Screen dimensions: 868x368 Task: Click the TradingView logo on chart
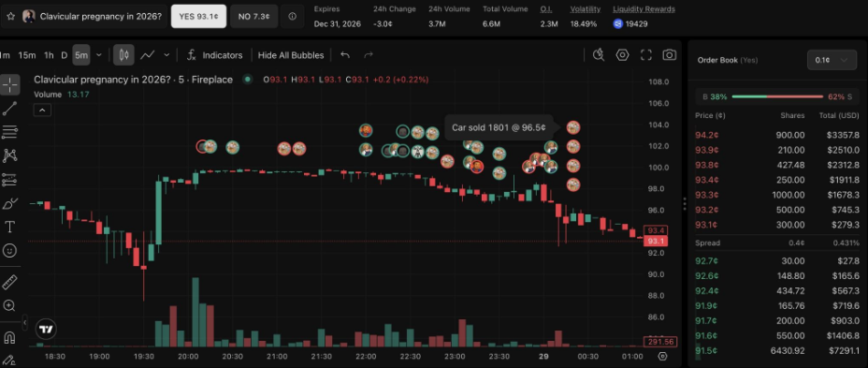pyautogui.click(x=47, y=330)
